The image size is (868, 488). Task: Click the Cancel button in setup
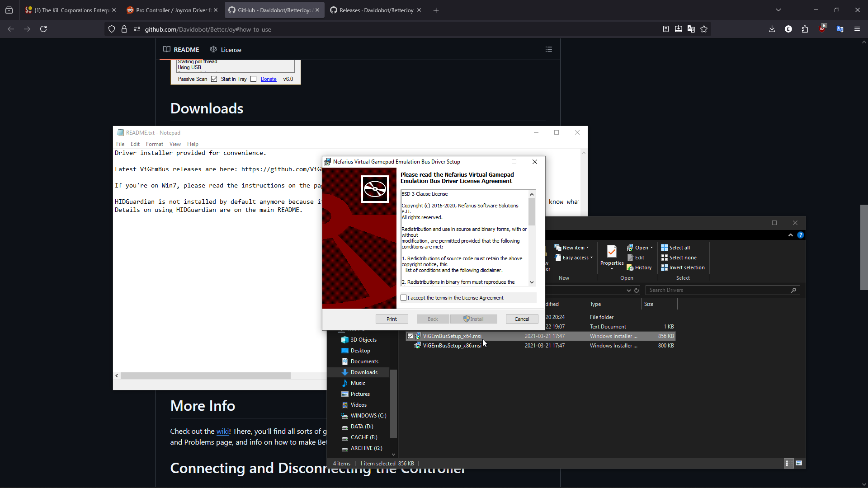[x=522, y=319]
